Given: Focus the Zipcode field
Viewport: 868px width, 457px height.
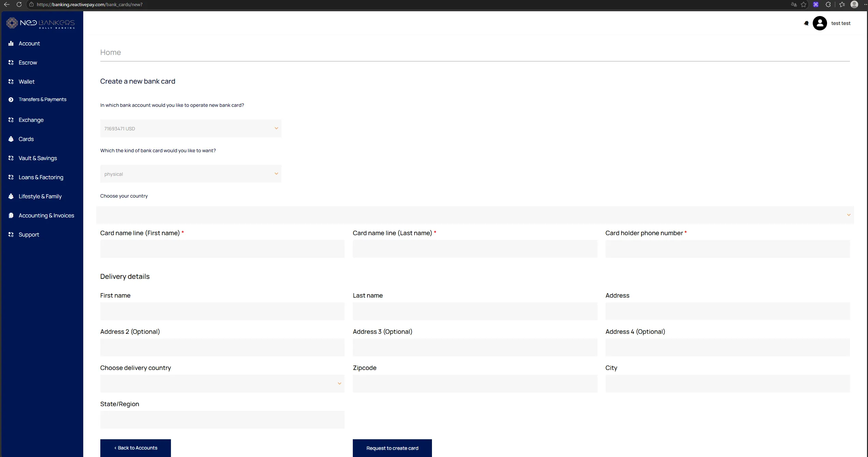Looking at the screenshot, I should [475, 384].
